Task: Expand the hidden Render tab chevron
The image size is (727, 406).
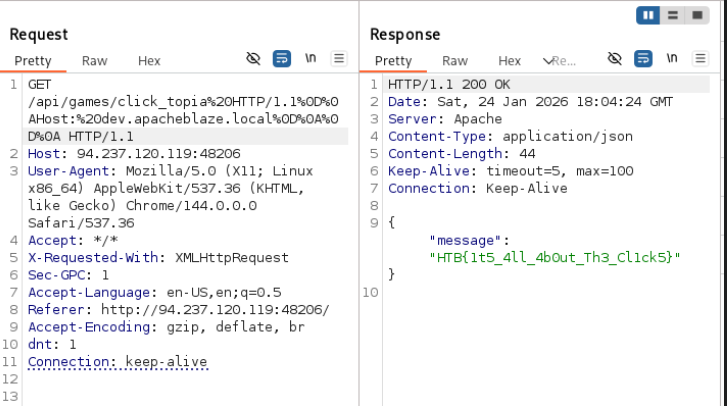Action: point(548,61)
